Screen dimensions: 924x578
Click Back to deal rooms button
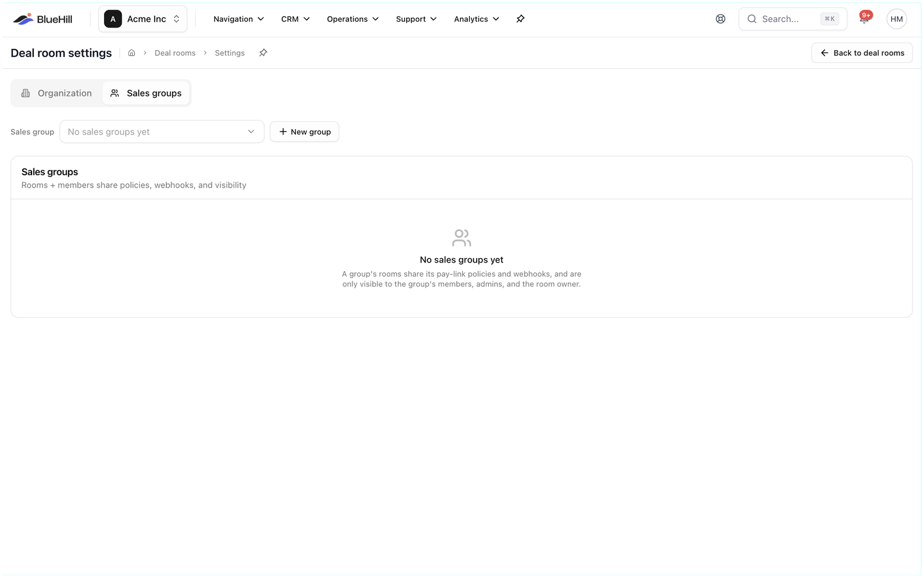[x=862, y=53]
